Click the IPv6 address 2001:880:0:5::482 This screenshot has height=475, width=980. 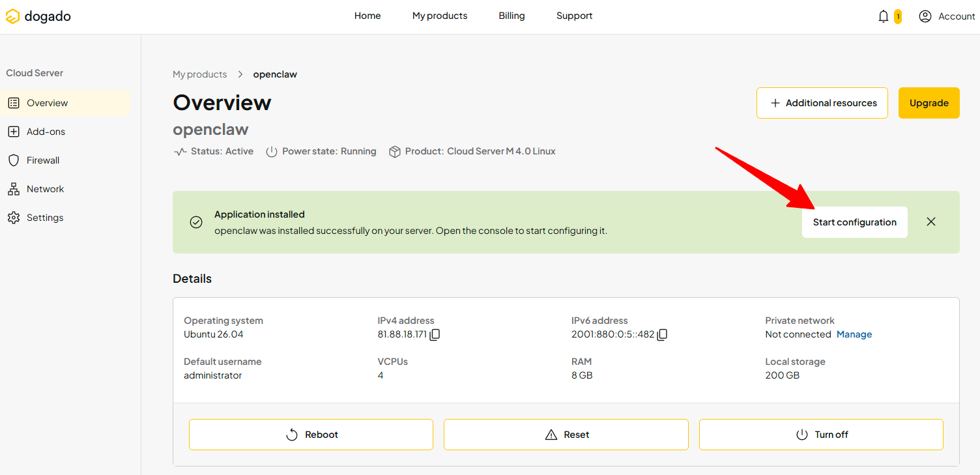(612, 334)
